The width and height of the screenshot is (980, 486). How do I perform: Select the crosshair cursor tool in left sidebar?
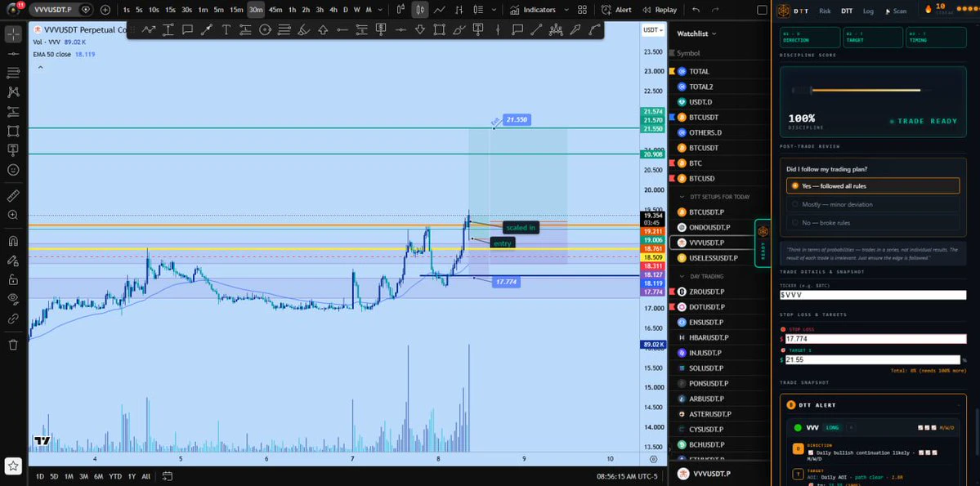13,34
